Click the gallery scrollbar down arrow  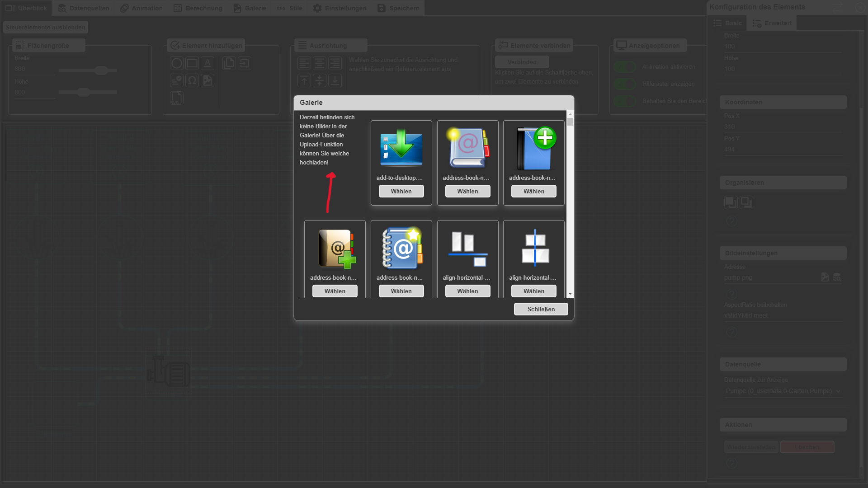pos(570,294)
